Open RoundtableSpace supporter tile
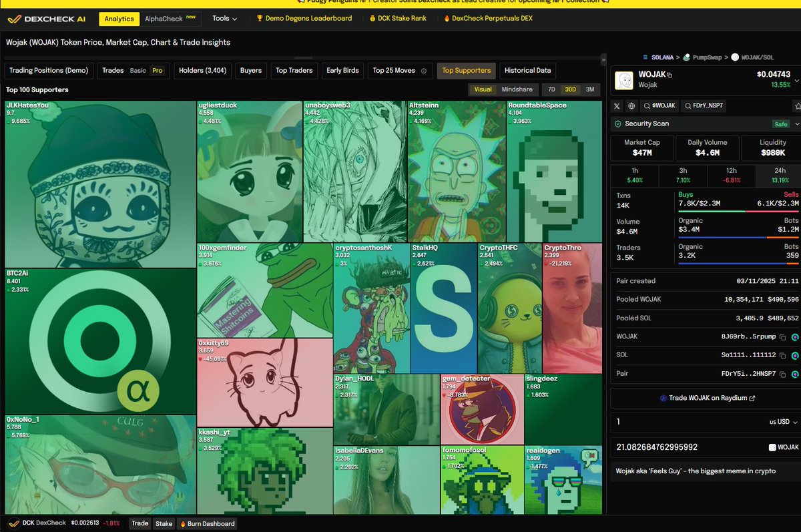Image resolution: width=801 pixels, height=532 pixels. pos(555,172)
